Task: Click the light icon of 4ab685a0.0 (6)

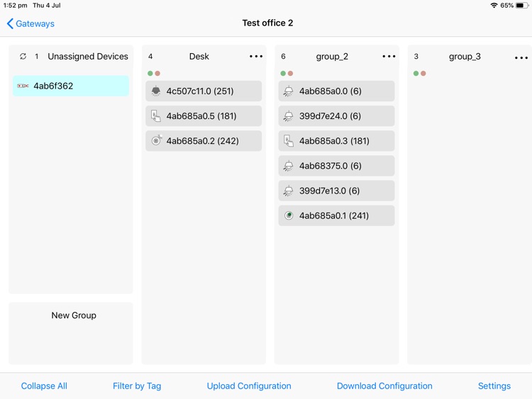Action: [x=289, y=91]
